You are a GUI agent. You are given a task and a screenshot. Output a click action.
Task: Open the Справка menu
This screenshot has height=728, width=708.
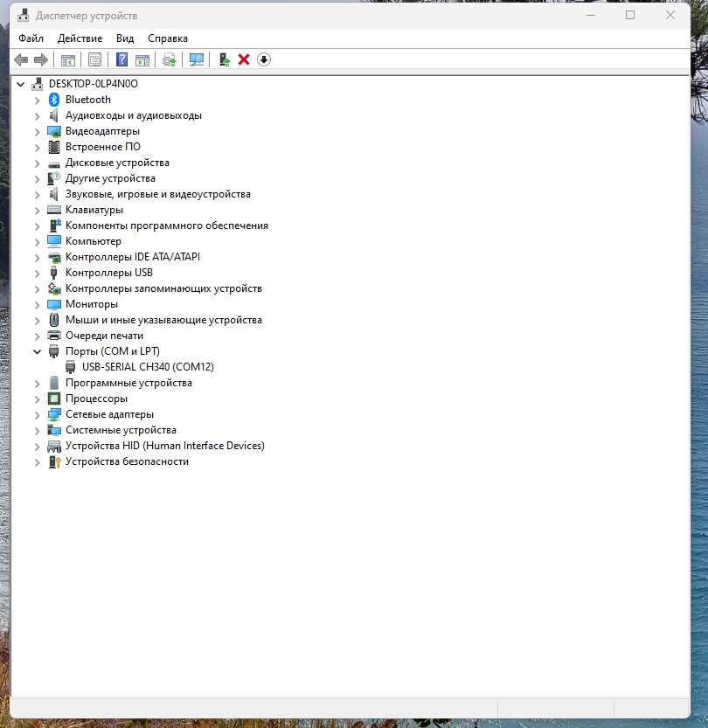coord(168,38)
